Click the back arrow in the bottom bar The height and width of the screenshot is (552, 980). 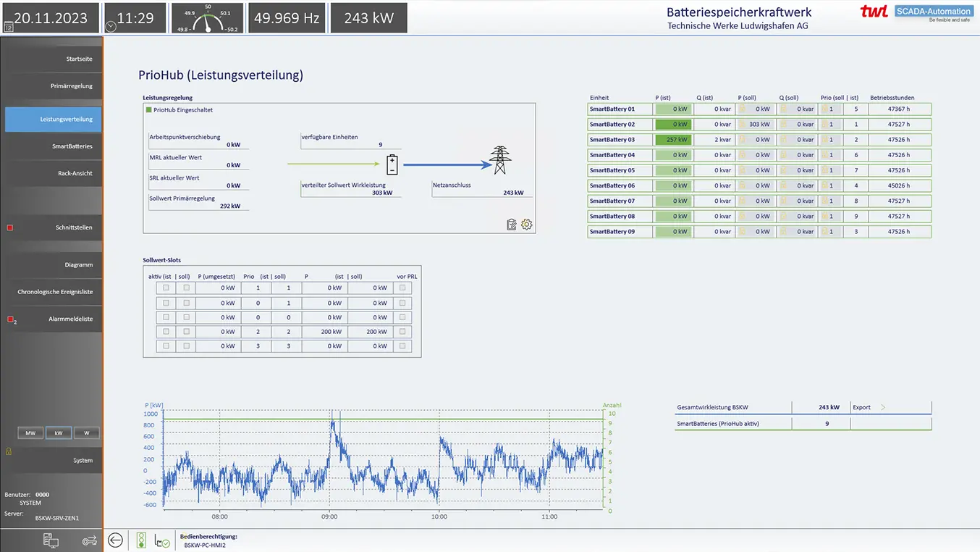[x=115, y=540]
